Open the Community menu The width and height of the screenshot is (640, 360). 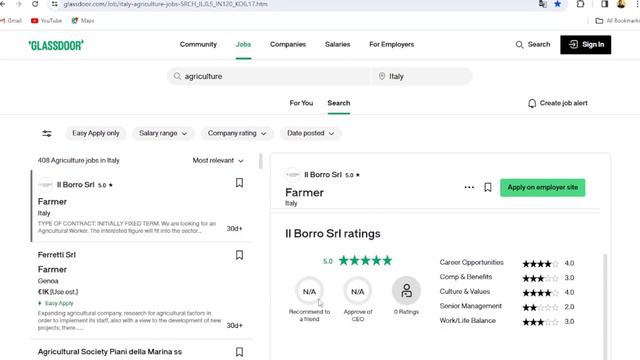point(198,44)
